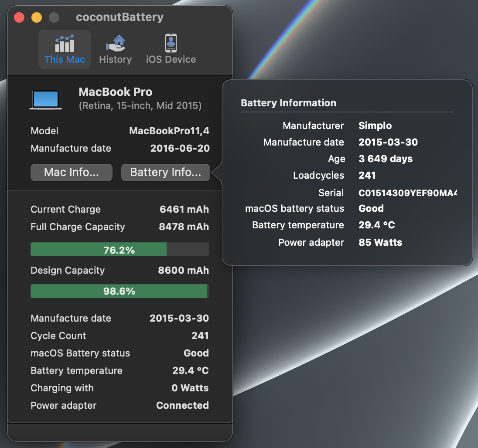This screenshot has width=478, height=448.
Task: Click the coconutBattery window title
Action: tap(120, 17)
